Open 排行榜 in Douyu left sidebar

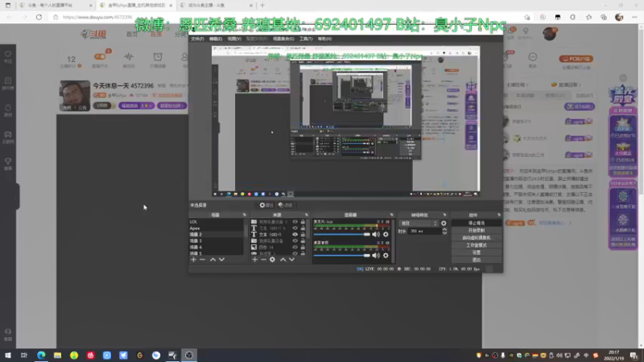[x=8, y=84]
